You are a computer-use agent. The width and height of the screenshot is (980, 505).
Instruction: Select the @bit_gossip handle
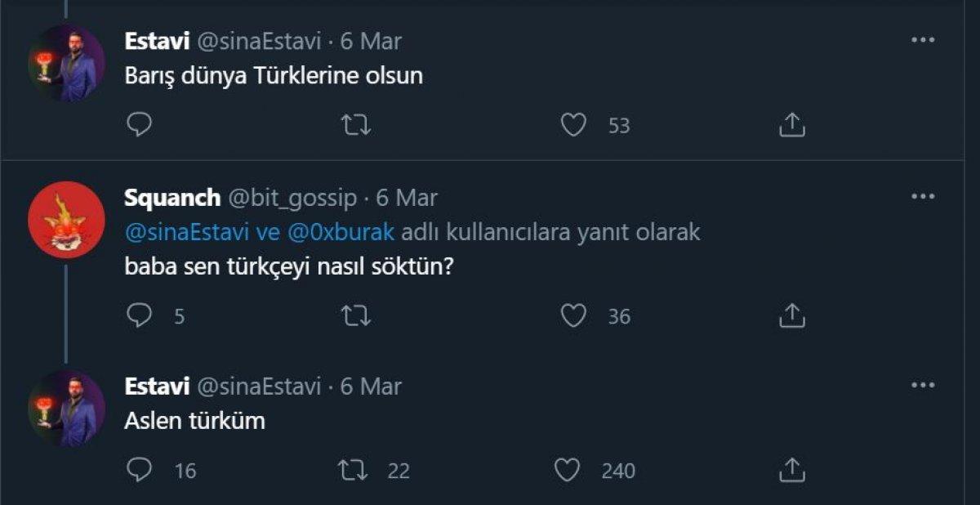(296, 198)
